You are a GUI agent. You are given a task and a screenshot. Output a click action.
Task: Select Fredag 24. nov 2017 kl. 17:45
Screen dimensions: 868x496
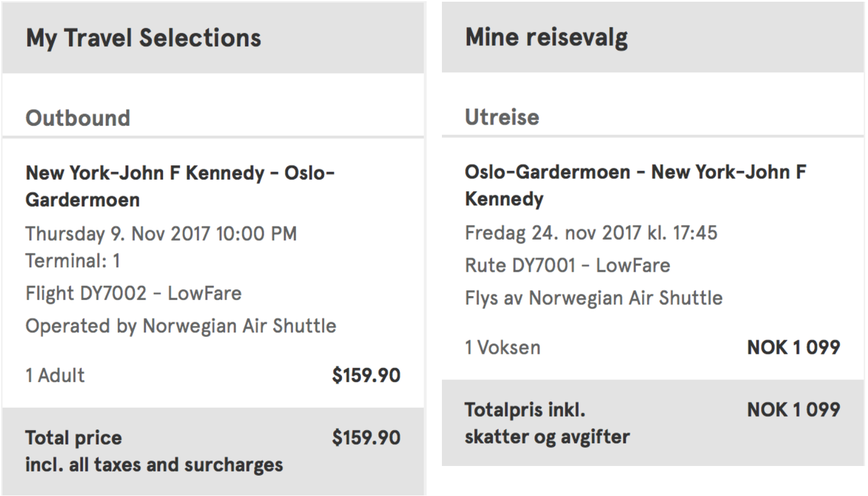pyautogui.click(x=591, y=233)
